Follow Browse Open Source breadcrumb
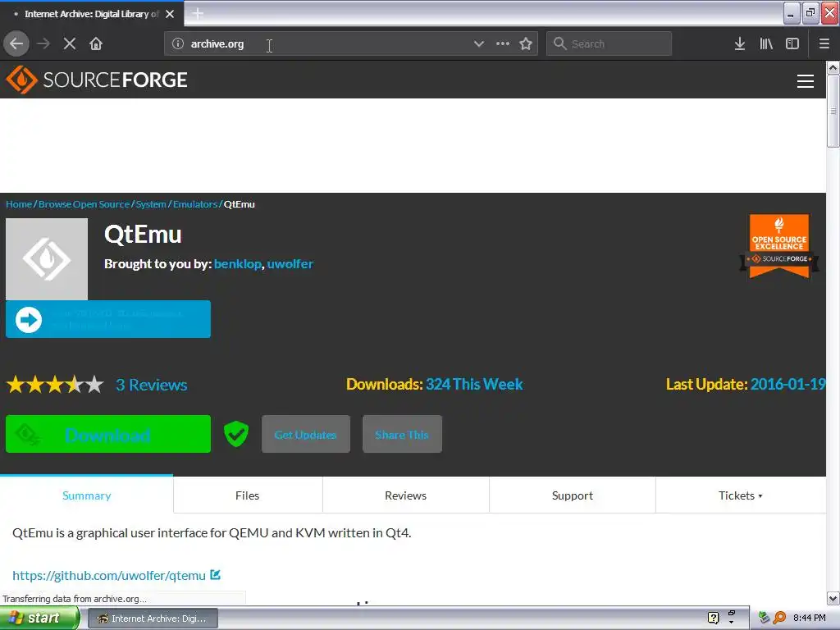This screenshot has width=840, height=630. [84, 204]
